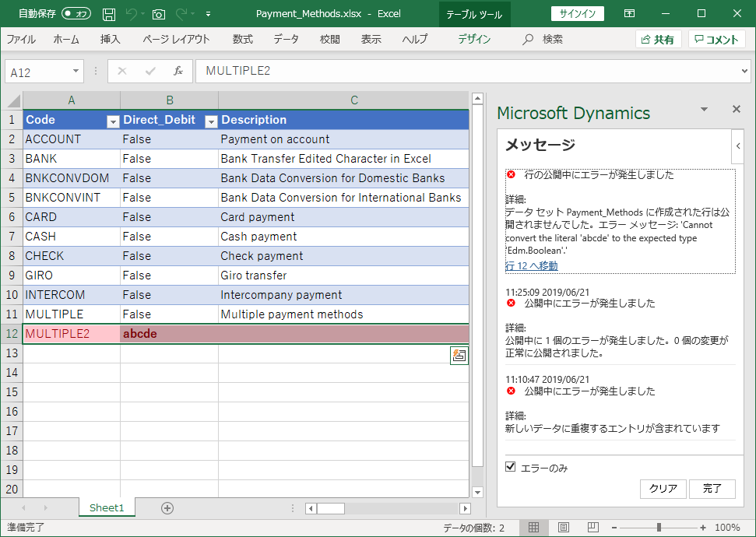Click the cell 'Giro transfer'
The width and height of the screenshot is (756, 537).
[x=343, y=276]
